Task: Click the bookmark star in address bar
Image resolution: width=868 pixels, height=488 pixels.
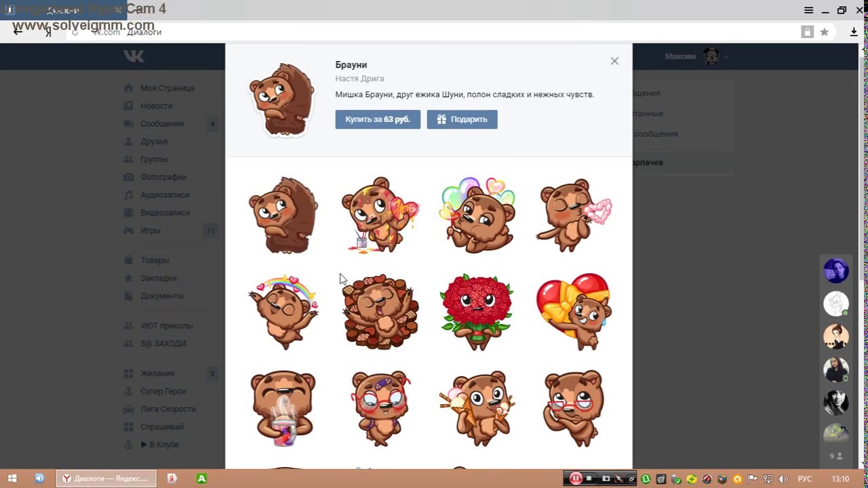Action: coord(824,32)
